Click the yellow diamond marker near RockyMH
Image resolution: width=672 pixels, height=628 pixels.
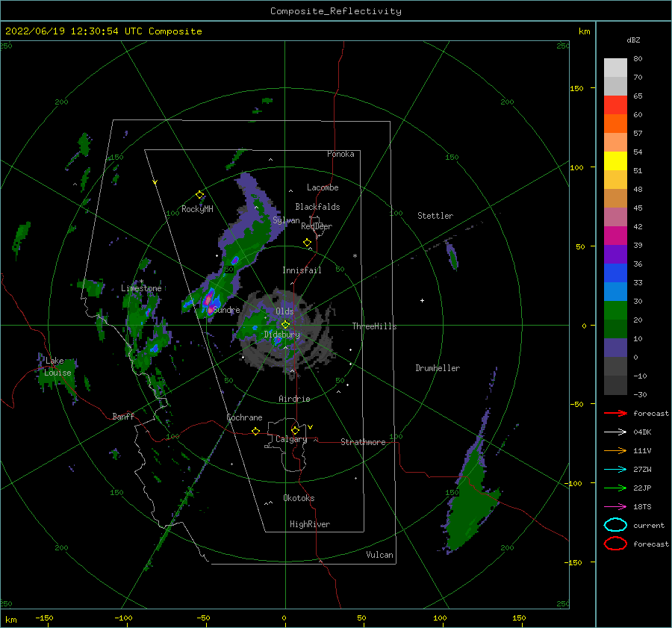[199, 195]
